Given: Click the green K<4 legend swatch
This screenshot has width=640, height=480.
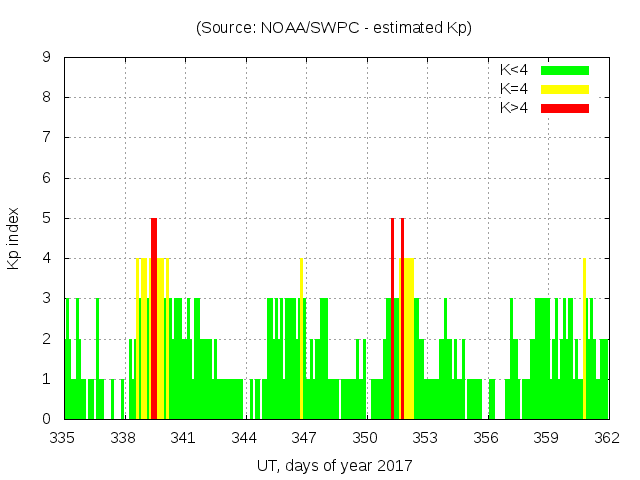Looking at the screenshot, I should click(565, 70).
